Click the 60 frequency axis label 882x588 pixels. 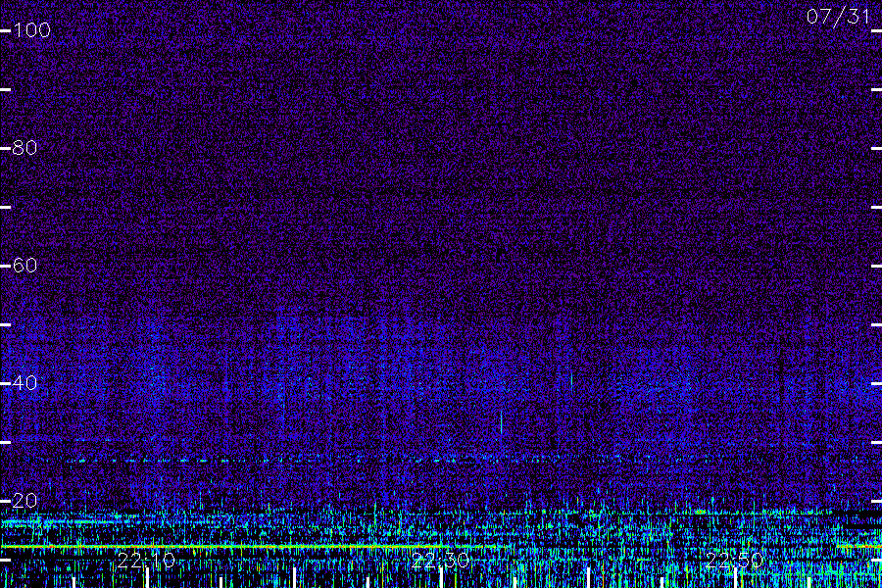pyautogui.click(x=24, y=265)
